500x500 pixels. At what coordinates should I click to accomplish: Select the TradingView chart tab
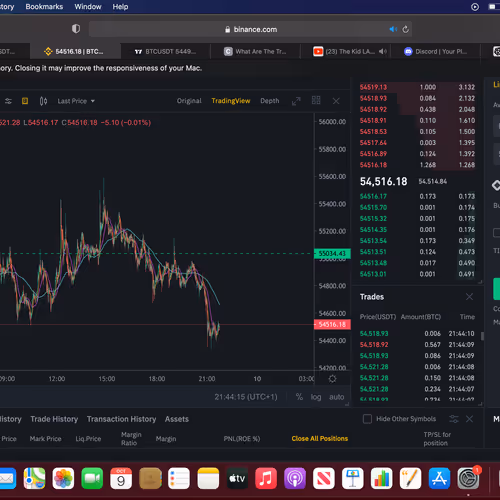(x=231, y=101)
